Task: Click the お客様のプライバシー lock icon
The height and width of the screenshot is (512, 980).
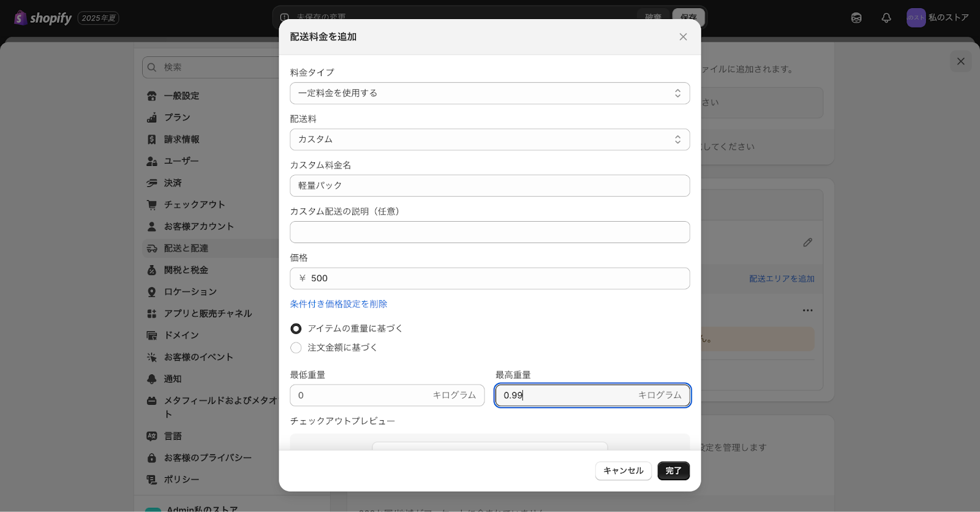Action: click(152, 458)
